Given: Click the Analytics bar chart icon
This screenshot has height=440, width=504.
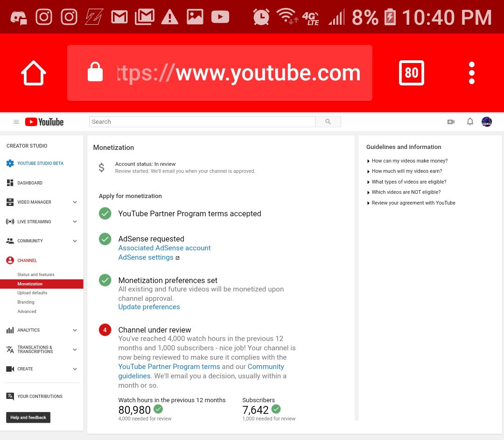Looking at the screenshot, I should point(10,330).
